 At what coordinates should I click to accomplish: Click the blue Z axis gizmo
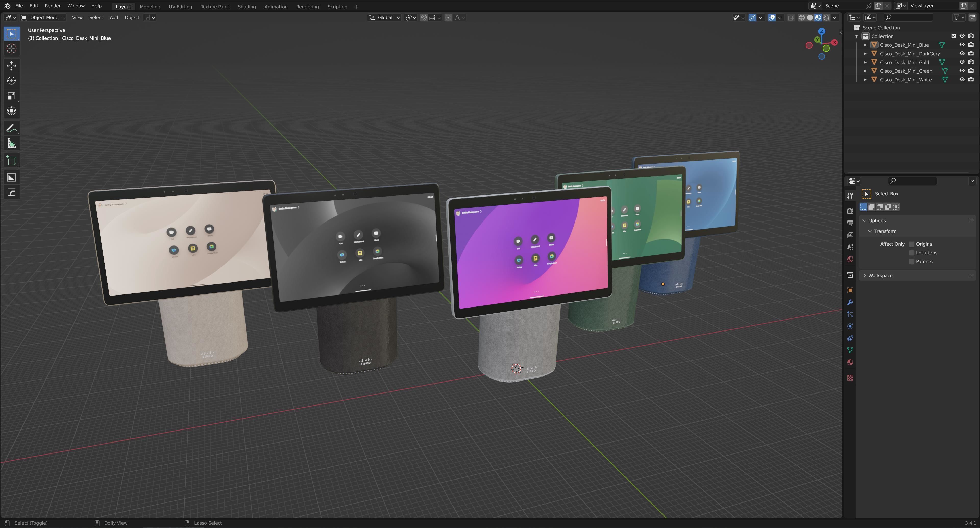(822, 31)
